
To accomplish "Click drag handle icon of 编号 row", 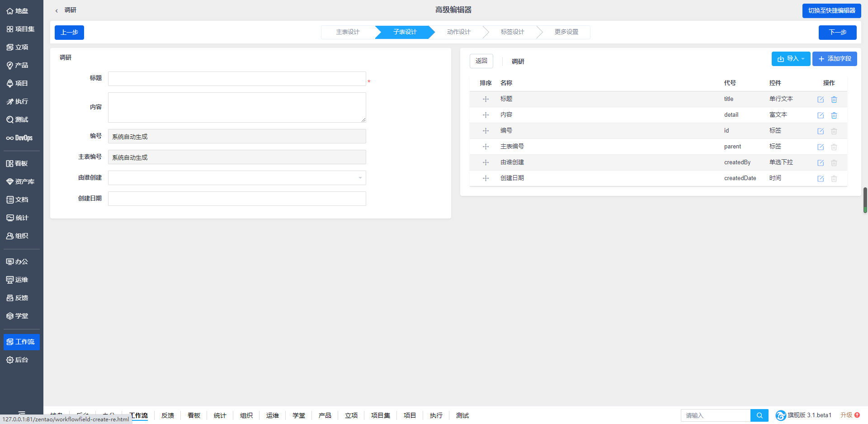I will click(x=486, y=131).
